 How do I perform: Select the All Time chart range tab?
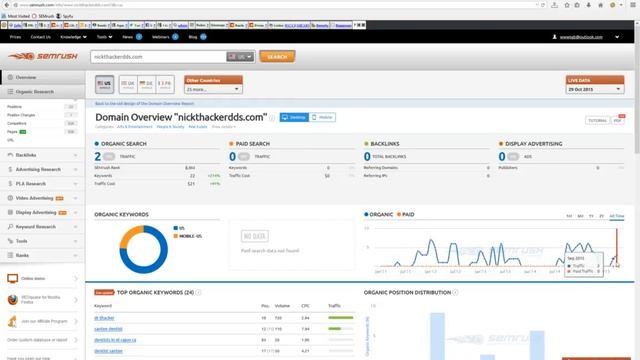pyautogui.click(x=616, y=216)
